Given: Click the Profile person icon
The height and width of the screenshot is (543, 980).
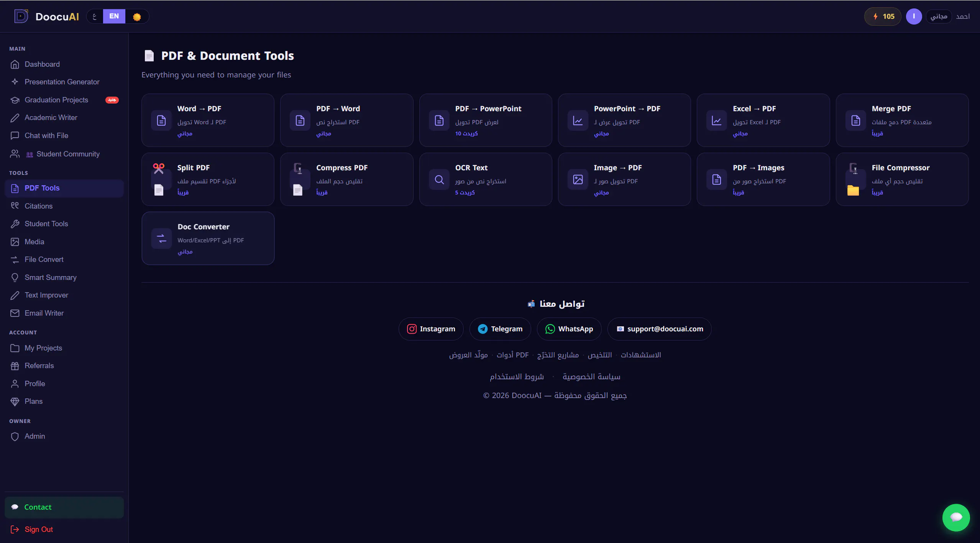Looking at the screenshot, I should pyautogui.click(x=15, y=383).
